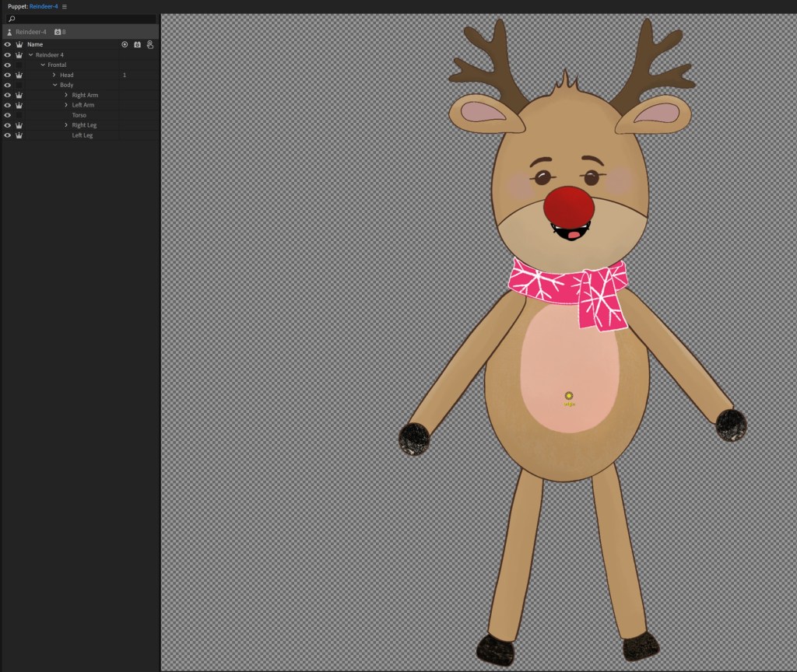Click the yellow origin handle on the torso
The height and width of the screenshot is (672, 797).
coord(569,396)
